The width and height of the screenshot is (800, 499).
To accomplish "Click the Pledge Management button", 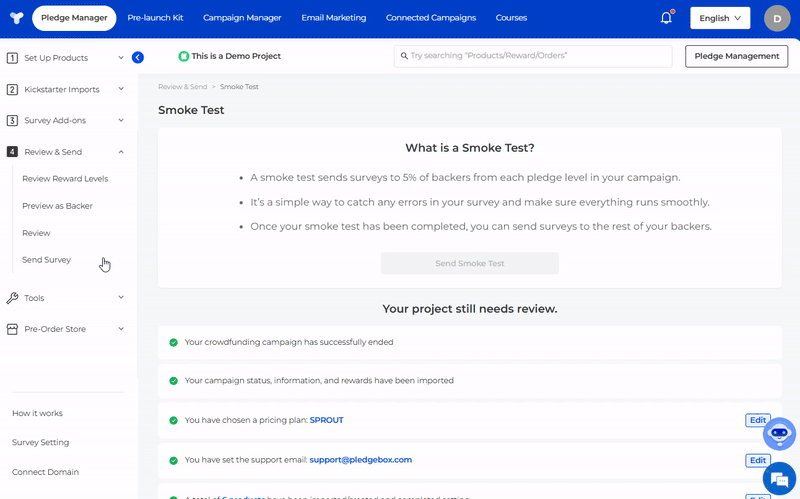I will (736, 56).
